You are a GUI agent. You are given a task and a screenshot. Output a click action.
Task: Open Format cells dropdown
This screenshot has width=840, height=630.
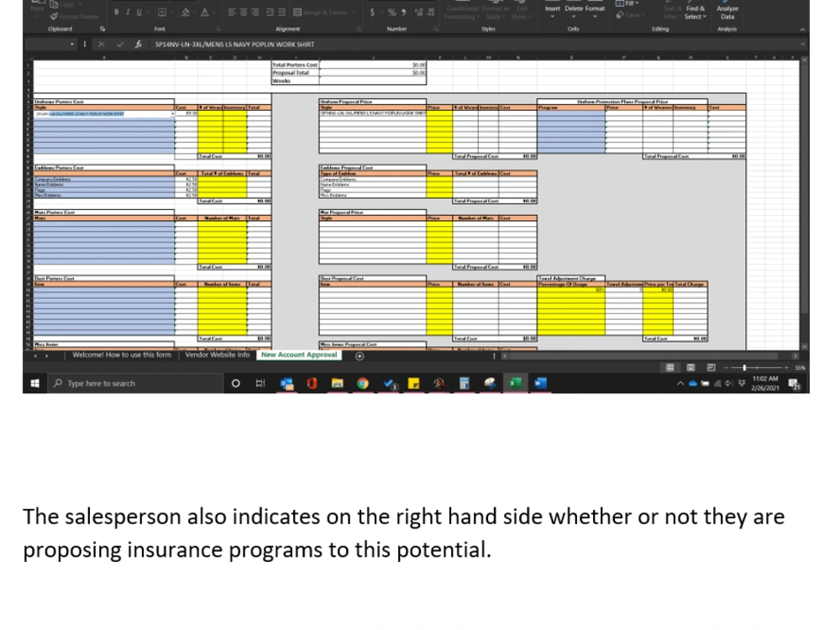click(x=595, y=11)
